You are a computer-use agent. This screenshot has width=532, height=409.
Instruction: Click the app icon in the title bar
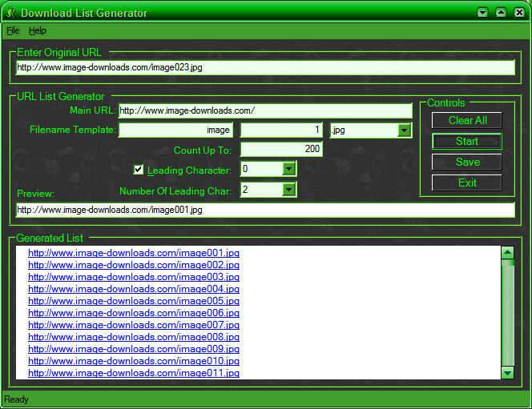(10, 13)
